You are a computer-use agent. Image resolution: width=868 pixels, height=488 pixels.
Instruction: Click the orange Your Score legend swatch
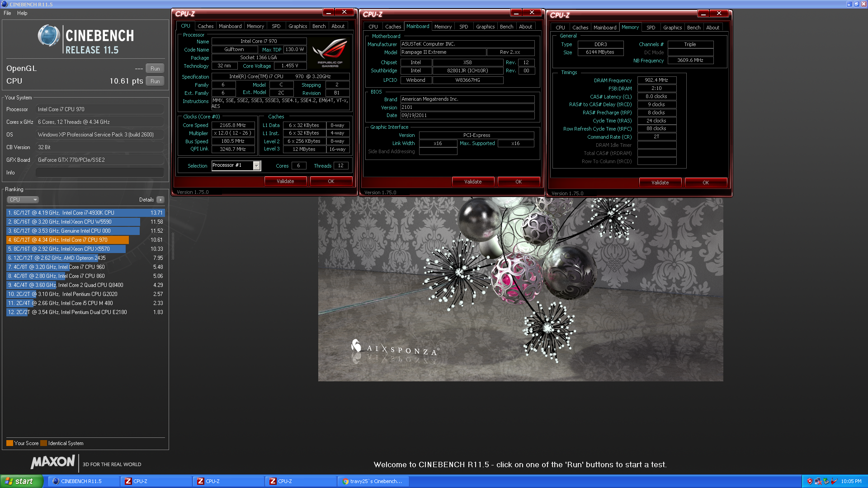9,443
